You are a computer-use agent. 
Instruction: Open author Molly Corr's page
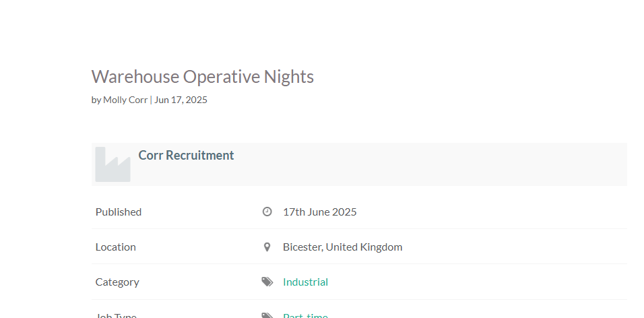click(125, 100)
